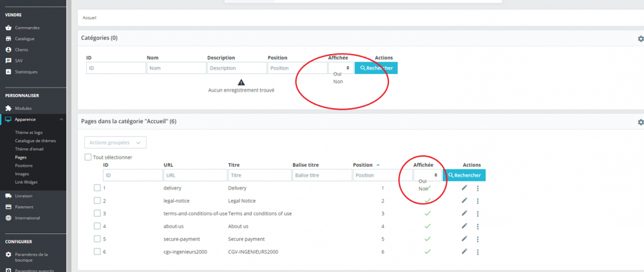The height and width of the screenshot is (272, 644).
Task: Open the Positions submenu item
Action: 24,166
